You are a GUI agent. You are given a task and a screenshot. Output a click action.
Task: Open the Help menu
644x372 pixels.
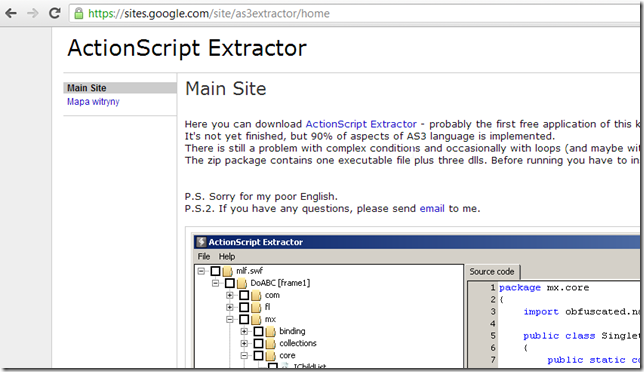click(227, 257)
